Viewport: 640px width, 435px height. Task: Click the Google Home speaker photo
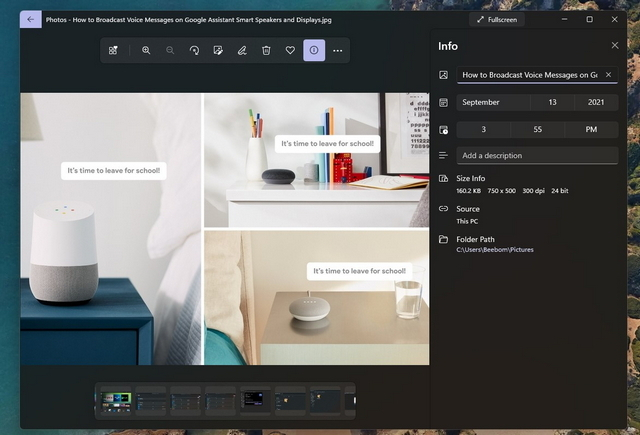[x=225, y=229]
